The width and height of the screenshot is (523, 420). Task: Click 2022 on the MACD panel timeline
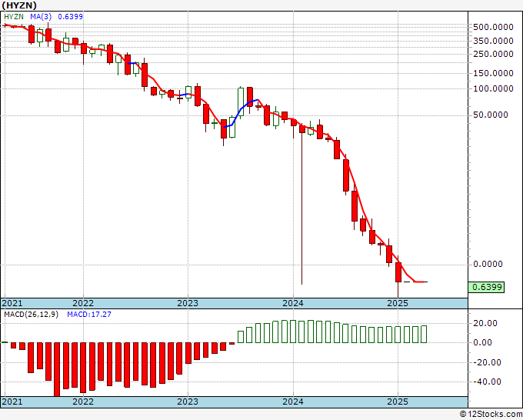pyautogui.click(x=83, y=402)
